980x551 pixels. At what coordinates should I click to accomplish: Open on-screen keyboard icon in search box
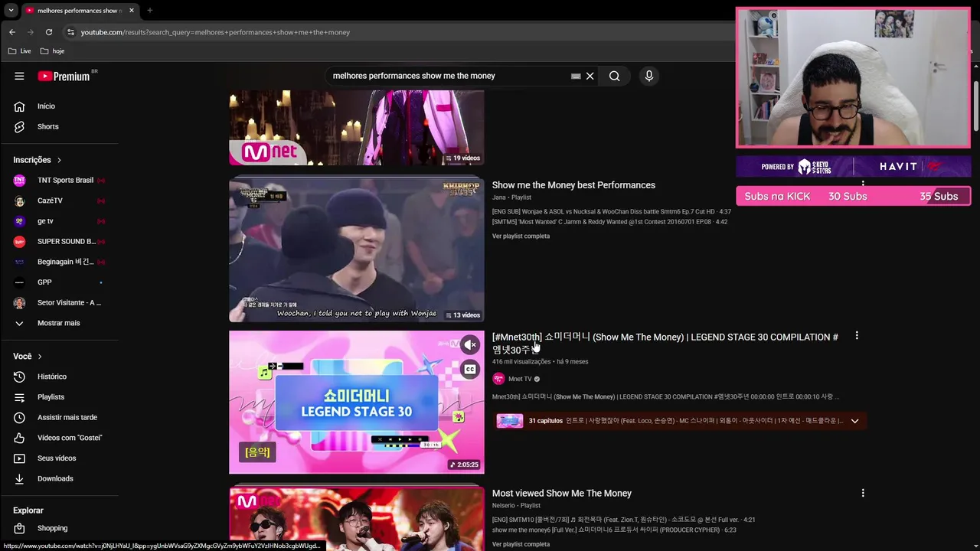click(x=576, y=76)
